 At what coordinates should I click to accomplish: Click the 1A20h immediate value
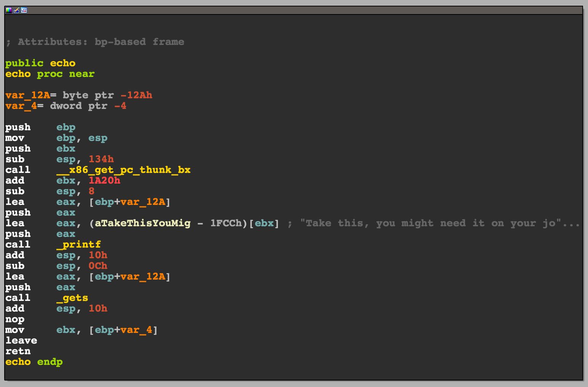pos(104,181)
